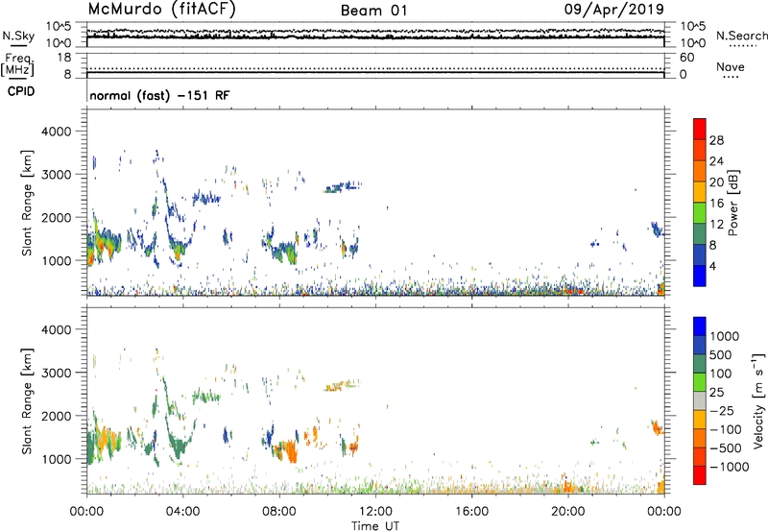Select the 100 velocity scale label
This screenshot has width=768, height=532.
[x=721, y=374]
